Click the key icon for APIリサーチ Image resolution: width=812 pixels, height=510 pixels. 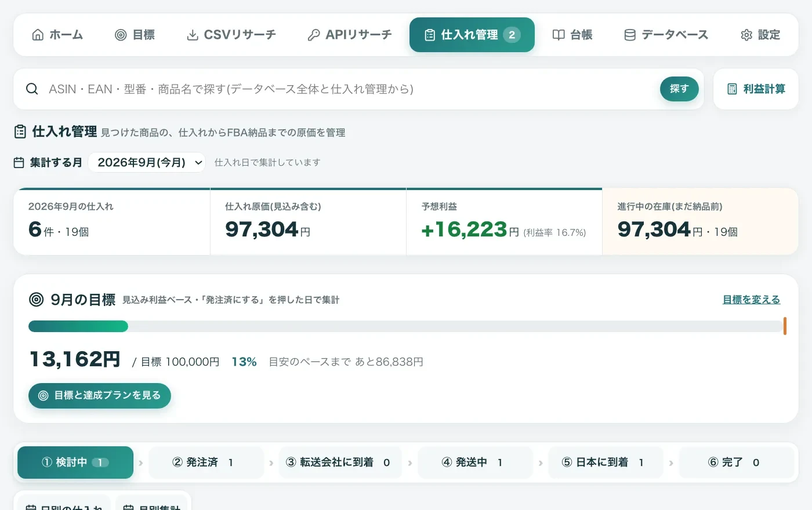pos(314,35)
